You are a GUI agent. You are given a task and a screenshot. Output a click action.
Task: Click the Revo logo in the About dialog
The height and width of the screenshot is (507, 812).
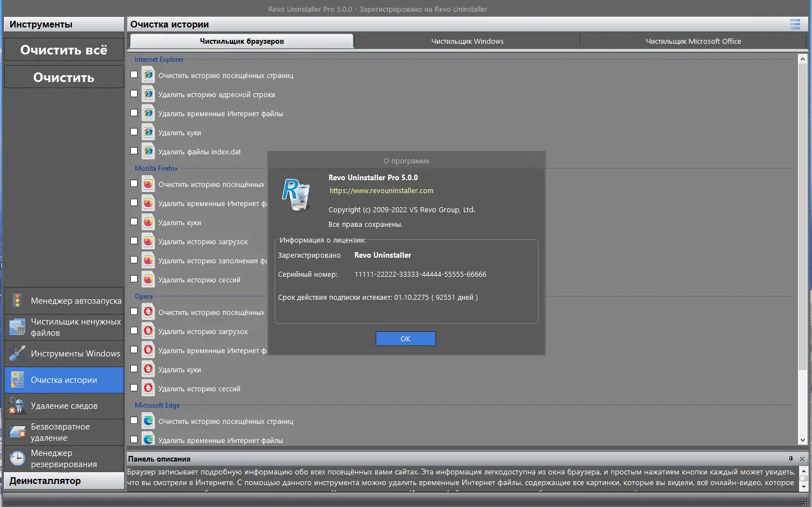tap(295, 195)
